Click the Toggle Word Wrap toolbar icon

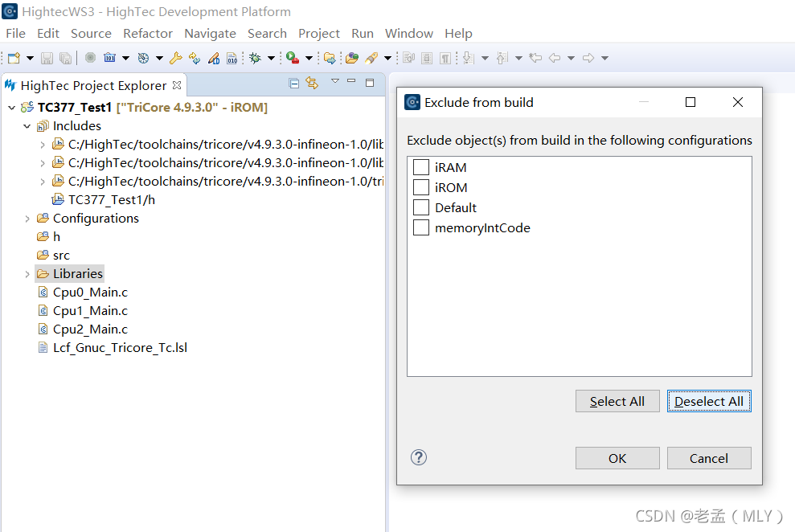point(408,58)
